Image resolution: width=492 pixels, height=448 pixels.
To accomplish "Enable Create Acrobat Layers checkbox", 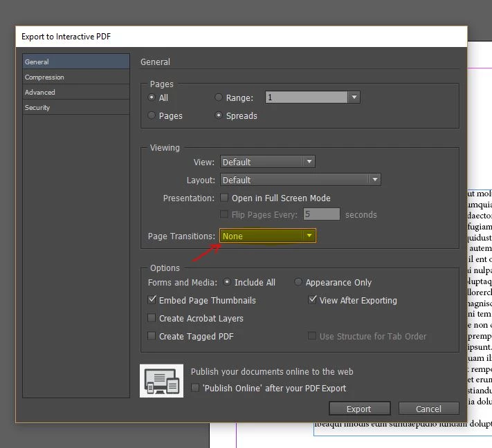I will click(x=152, y=318).
